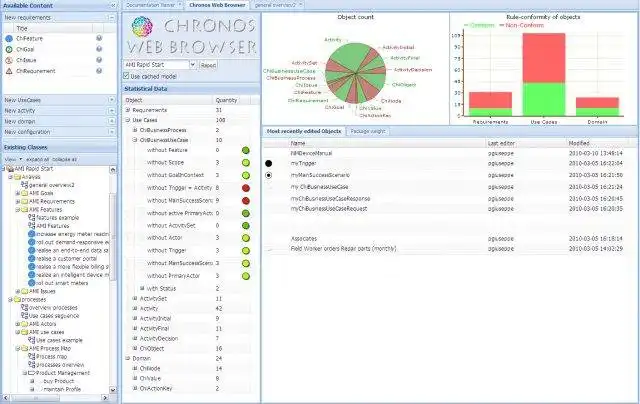The image size is (640, 404).
Task: Expand the with Status row
Action: (x=142, y=288)
